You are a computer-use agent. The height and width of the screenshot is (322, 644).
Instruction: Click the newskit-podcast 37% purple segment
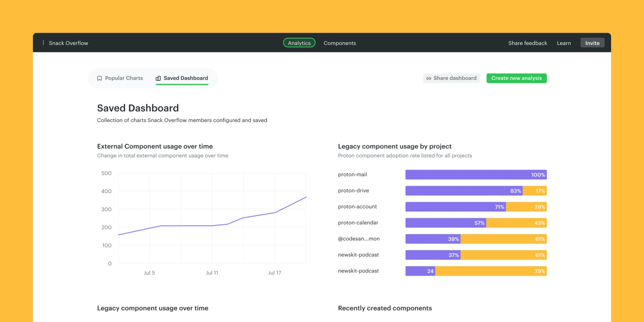[x=433, y=255]
